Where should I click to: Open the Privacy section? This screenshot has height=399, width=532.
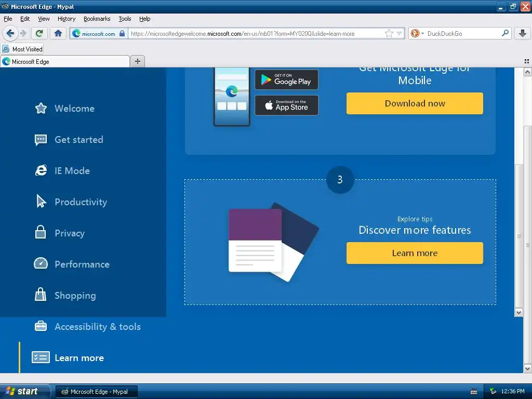click(x=70, y=233)
